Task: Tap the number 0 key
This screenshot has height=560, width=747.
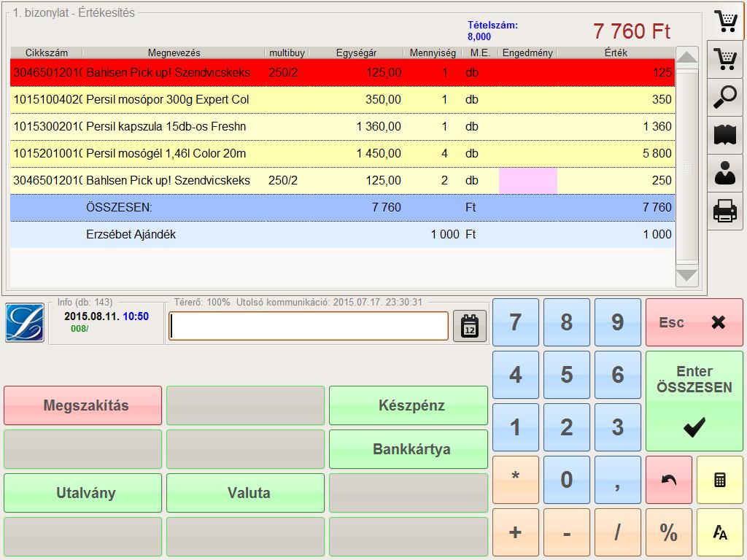Action: pyautogui.click(x=566, y=480)
